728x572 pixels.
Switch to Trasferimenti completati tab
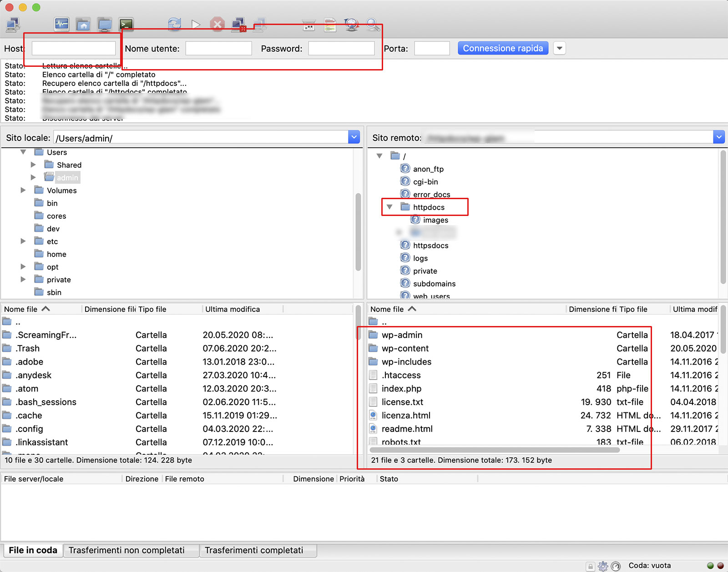pyautogui.click(x=253, y=550)
